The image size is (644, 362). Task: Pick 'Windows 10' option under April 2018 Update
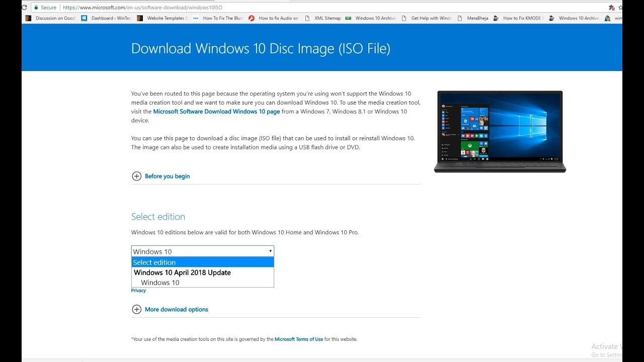coord(203,283)
